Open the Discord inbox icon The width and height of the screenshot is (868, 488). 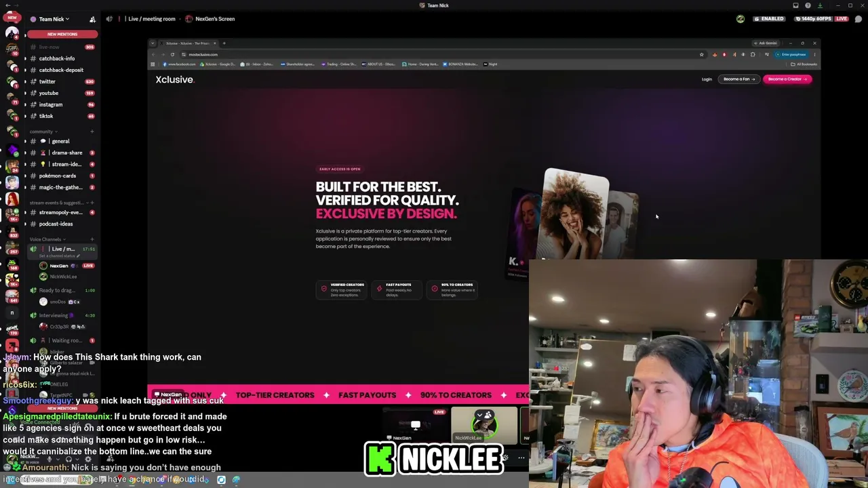click(x=795, y=5)
